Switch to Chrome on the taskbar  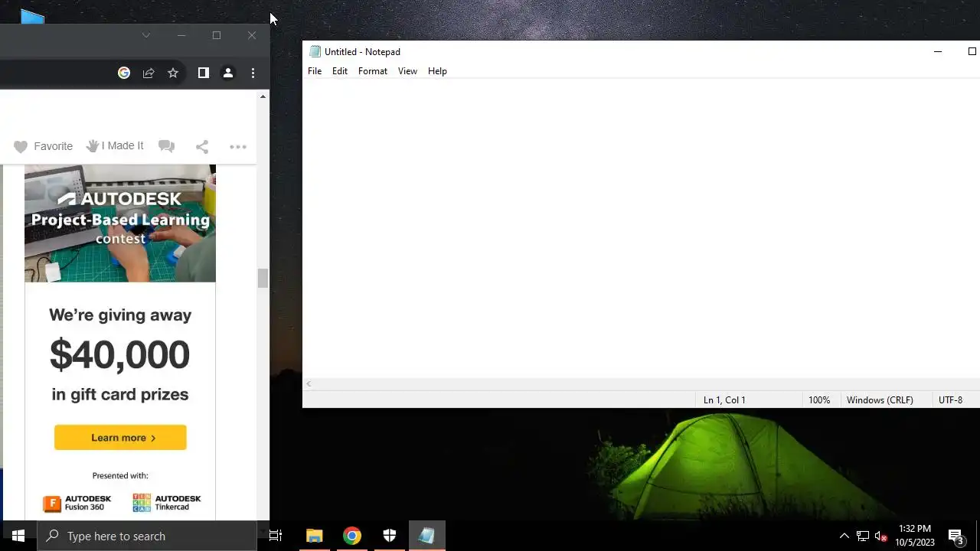coord(352,536)
